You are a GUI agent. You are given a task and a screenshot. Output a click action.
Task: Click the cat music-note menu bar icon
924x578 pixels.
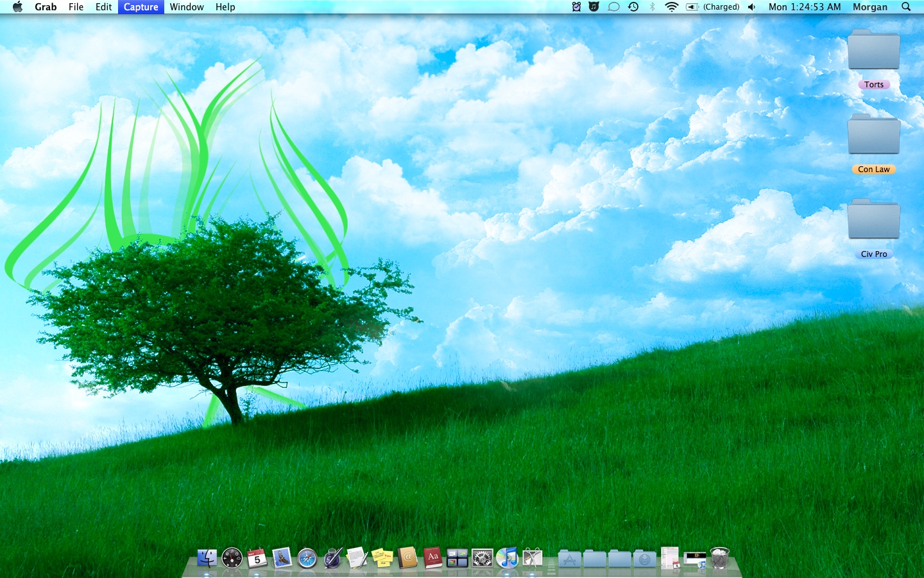click(x=594, y=7)
